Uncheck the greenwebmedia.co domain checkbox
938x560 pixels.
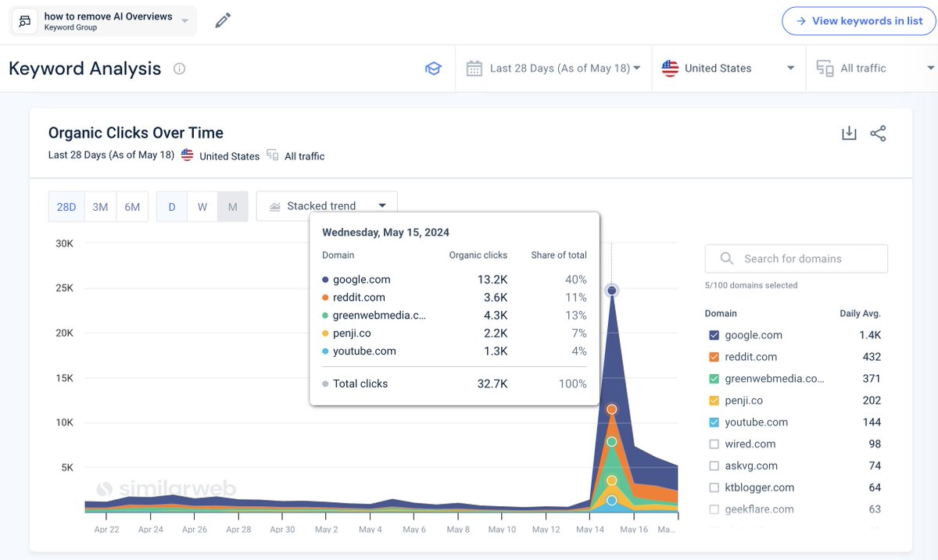pos(714,379)
